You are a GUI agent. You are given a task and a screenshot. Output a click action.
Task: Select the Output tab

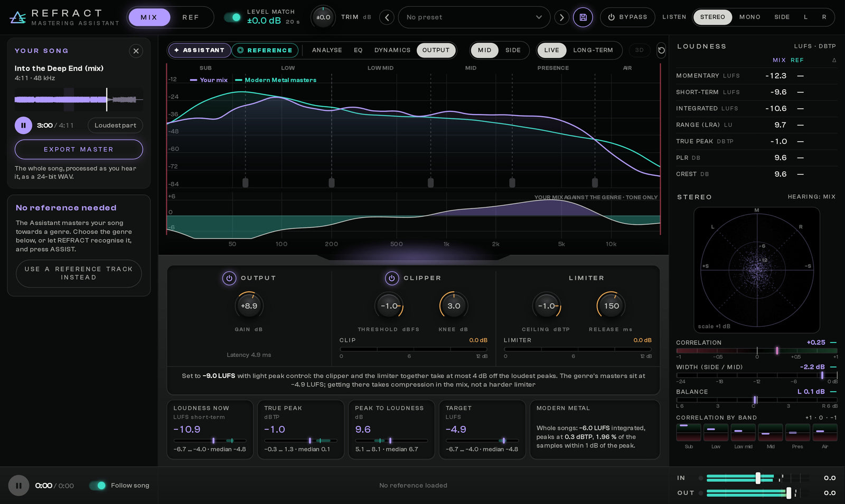coord(436,50)
